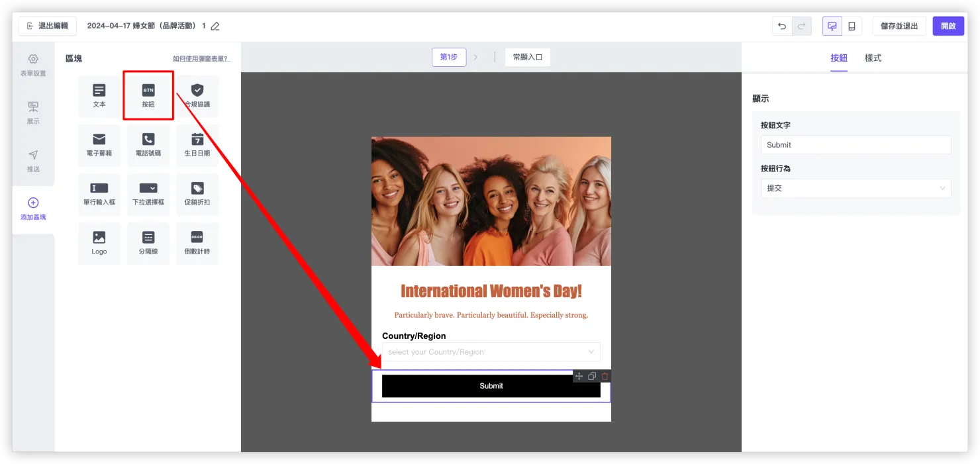Screen dimensions: 980x464
Task: Add the 促銷折扣 promo discount block
Action: (197, 194)
